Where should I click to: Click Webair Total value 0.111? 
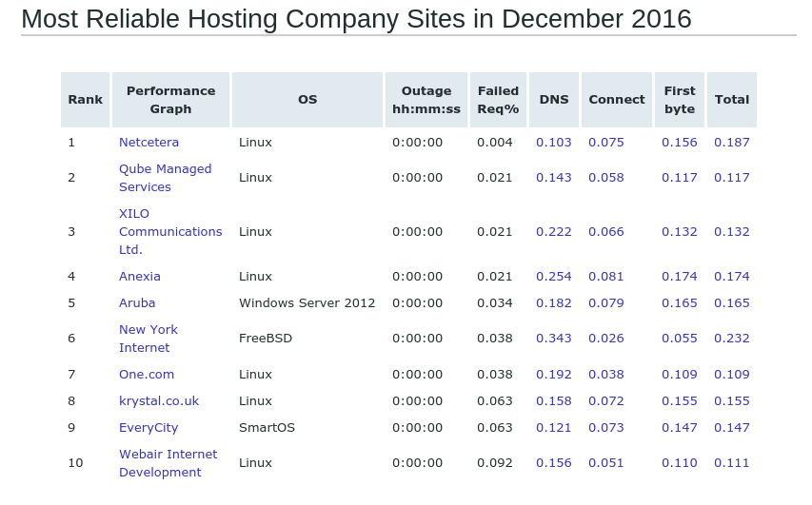pos(732,463)
